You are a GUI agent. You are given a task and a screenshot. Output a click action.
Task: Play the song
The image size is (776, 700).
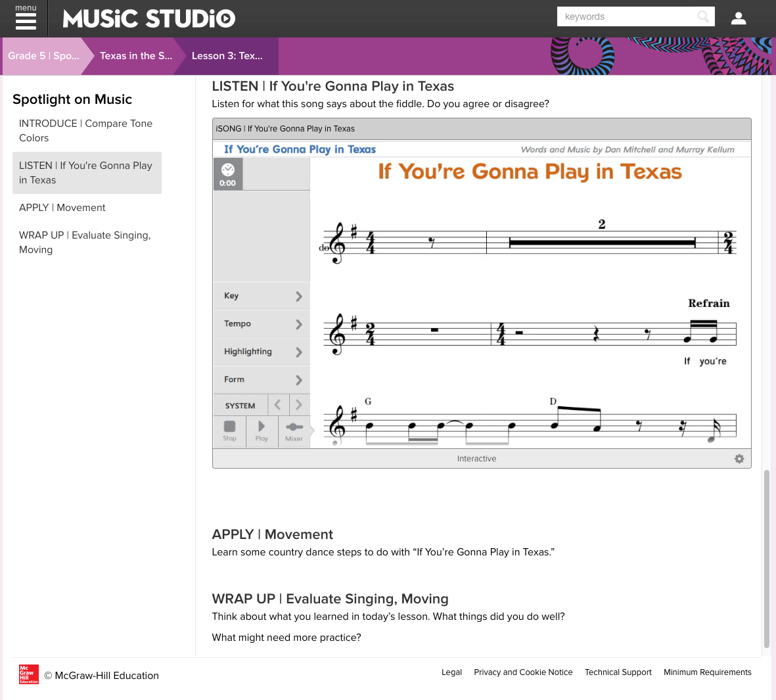pyautogui.click(x=262, y=432)
